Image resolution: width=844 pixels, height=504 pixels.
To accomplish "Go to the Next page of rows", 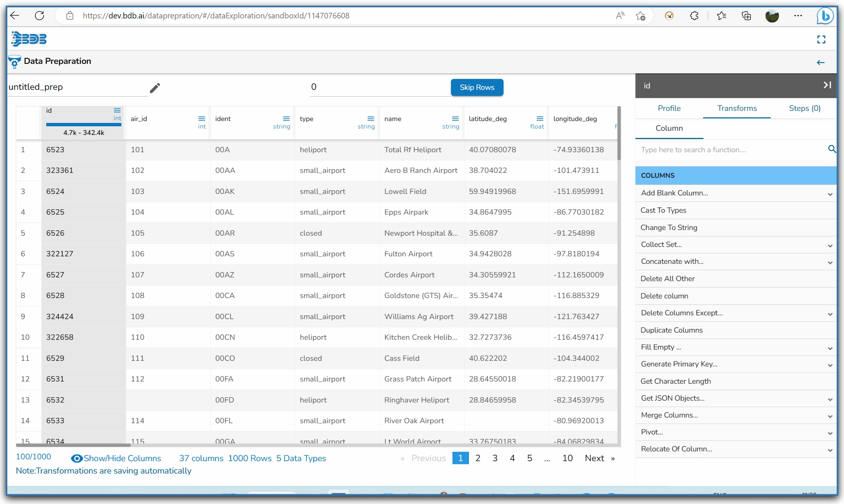I will click(594, 458).
